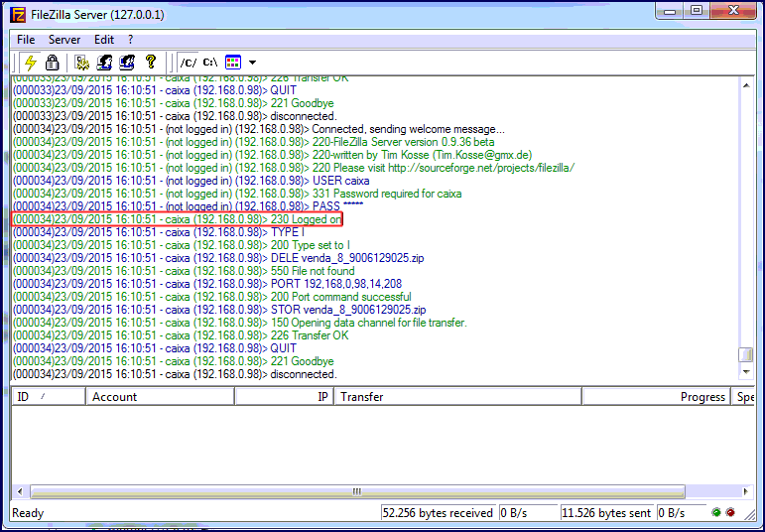Select the '200 Type set to I' line
The width and height of the screenshot is (765, 532).
(x=182, y=245)
